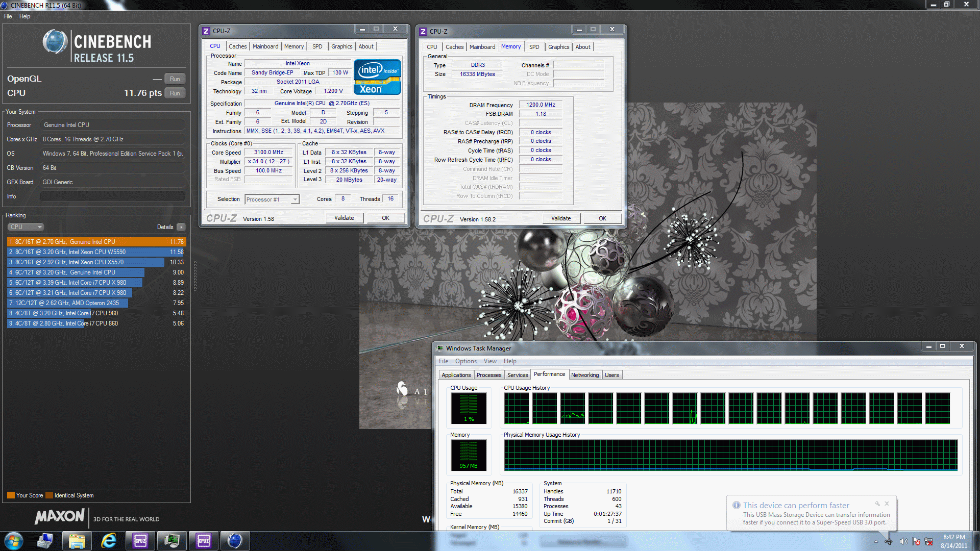Select ranking row Intel Xeon CPU W5590
This screenshot has width=980, height=551.
point(96,252)
